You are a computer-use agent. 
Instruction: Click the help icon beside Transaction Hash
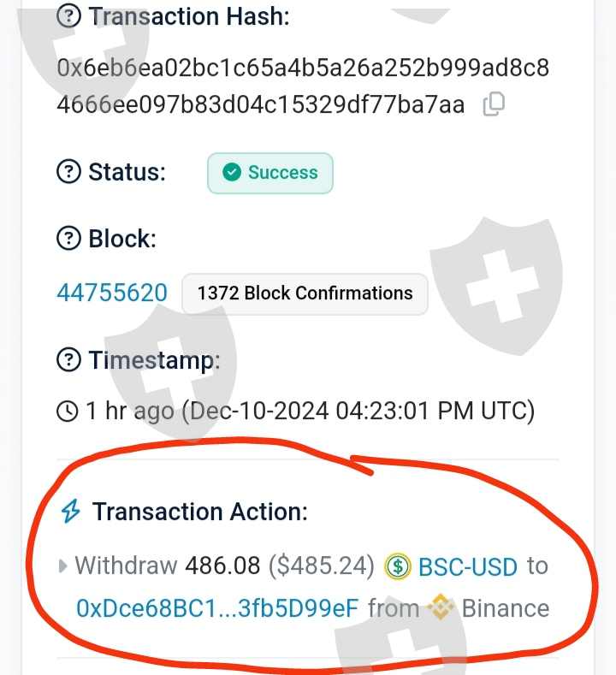(68, 16)
